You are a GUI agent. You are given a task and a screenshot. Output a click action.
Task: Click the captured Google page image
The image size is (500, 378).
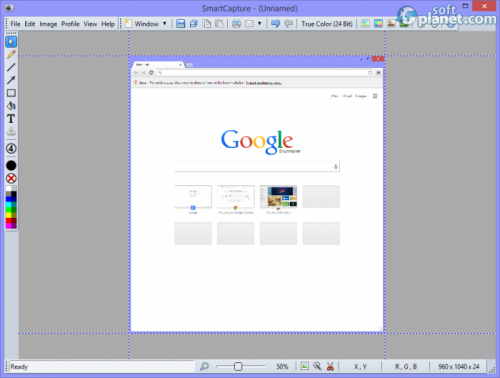(x=257, y=194)
